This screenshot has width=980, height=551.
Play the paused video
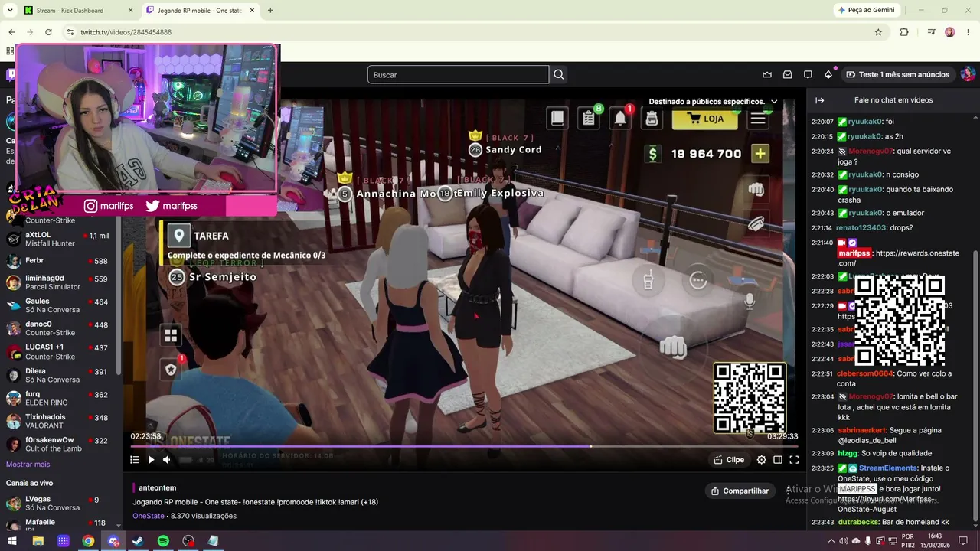[x=151, y=460]
